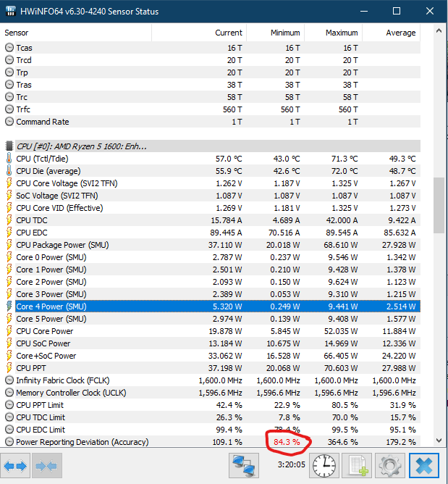Select the Trc sensor row
This screenshot has height=484, width=448.
(x=213, y=97)
